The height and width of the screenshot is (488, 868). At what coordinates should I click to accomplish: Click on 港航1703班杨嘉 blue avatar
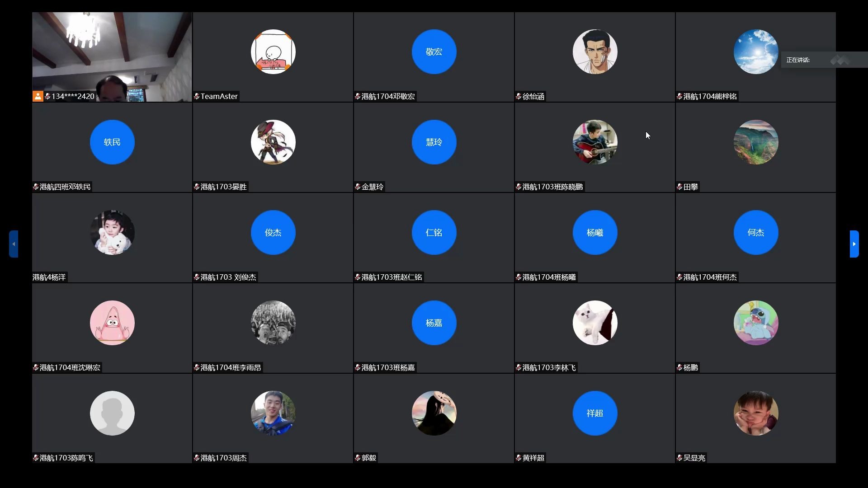[x=434, y=322]
